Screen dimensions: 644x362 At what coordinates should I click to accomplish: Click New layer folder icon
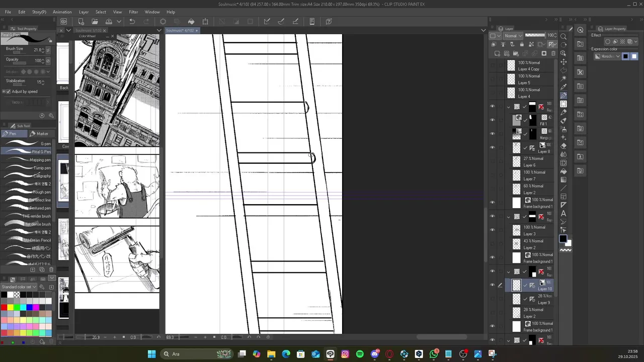(516, 53)
